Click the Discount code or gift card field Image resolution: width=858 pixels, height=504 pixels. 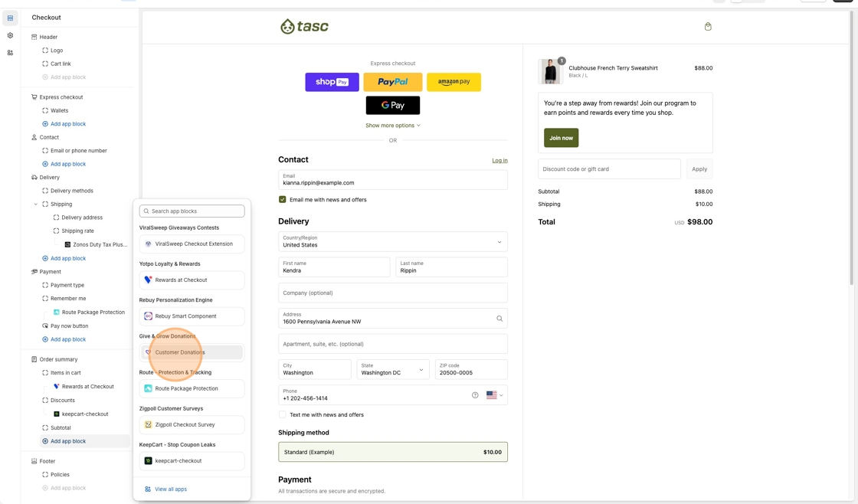(x=609, y=169)
